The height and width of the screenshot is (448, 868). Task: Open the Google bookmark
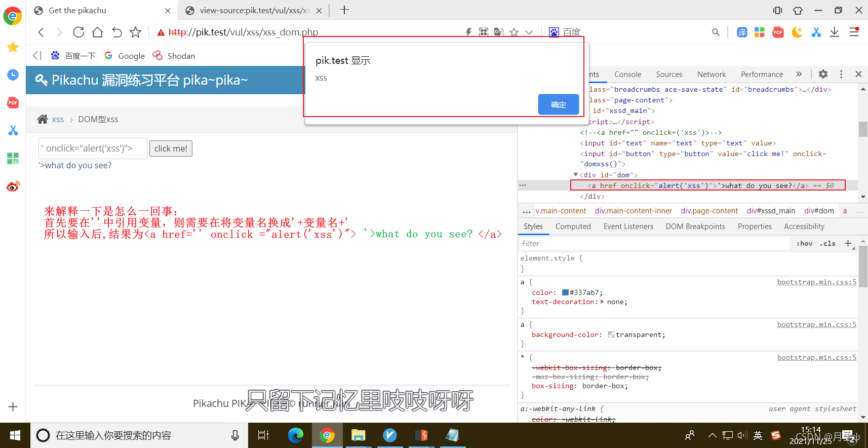click(125, 56)
